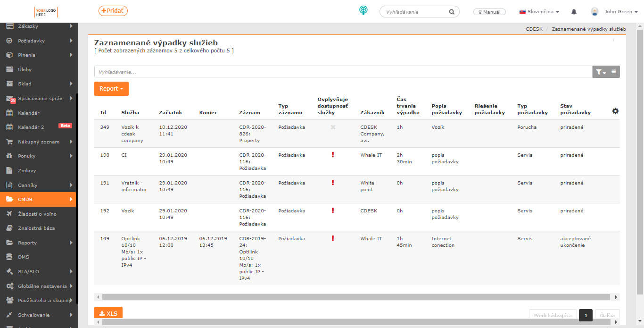Image resolution: width=644 pixels, height=328 pixels.
Task: Open the YOUR LOGO HERE home logo
Action: coord(46,12)
